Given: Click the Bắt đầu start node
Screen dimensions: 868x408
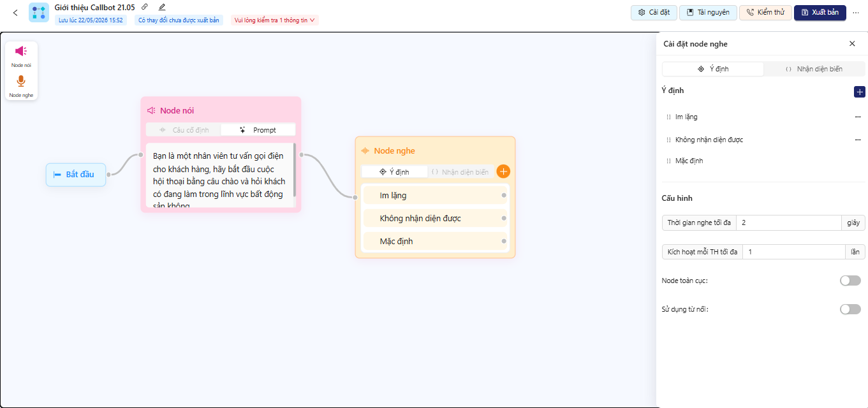Looking at the screenshot, I should click(x=76, y=175).
